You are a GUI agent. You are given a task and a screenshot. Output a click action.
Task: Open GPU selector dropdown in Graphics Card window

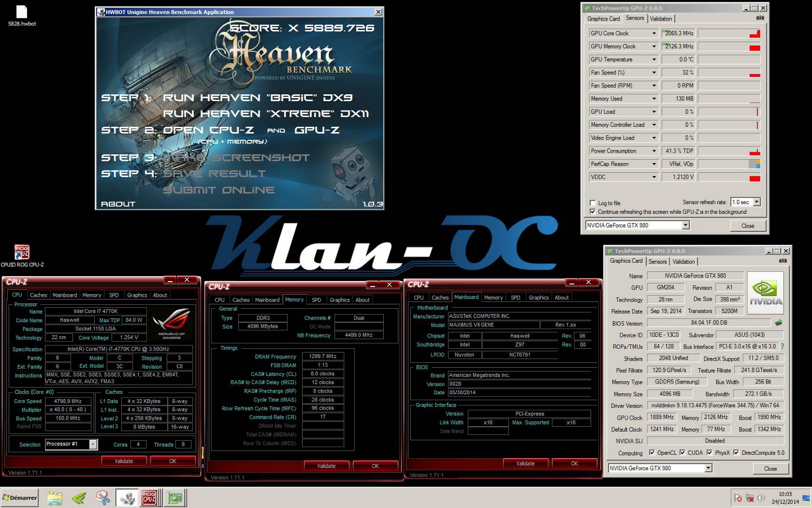tap(708, 468)
